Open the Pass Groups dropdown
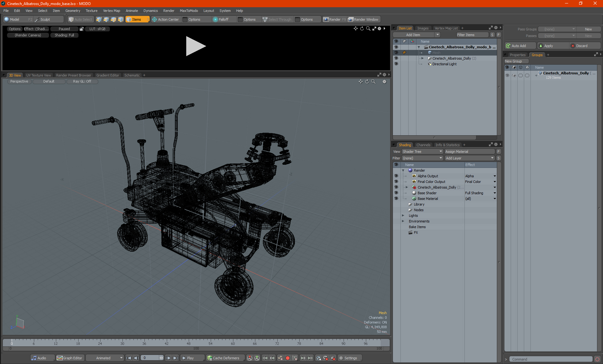 tap(557, 29)
